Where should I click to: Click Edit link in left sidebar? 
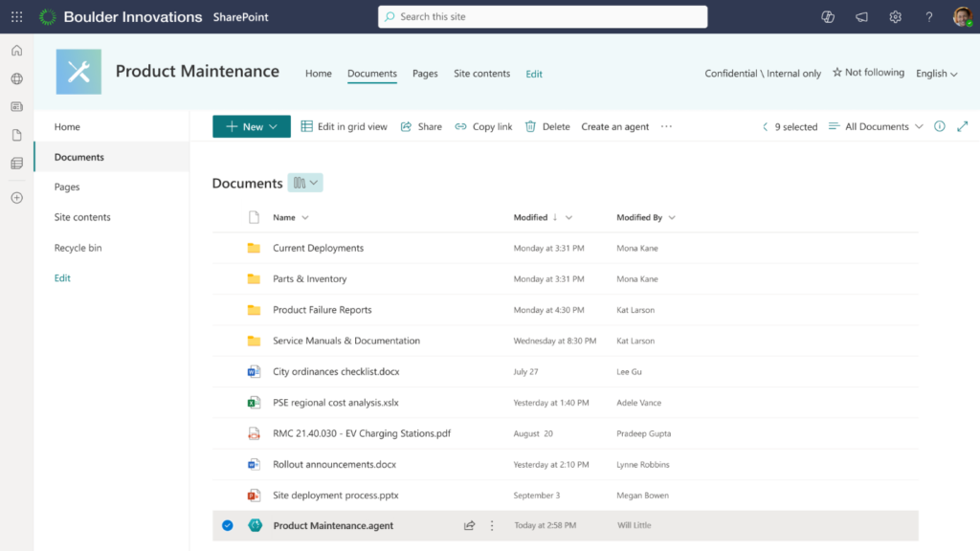pyautogui.click(x=62, y=278)
